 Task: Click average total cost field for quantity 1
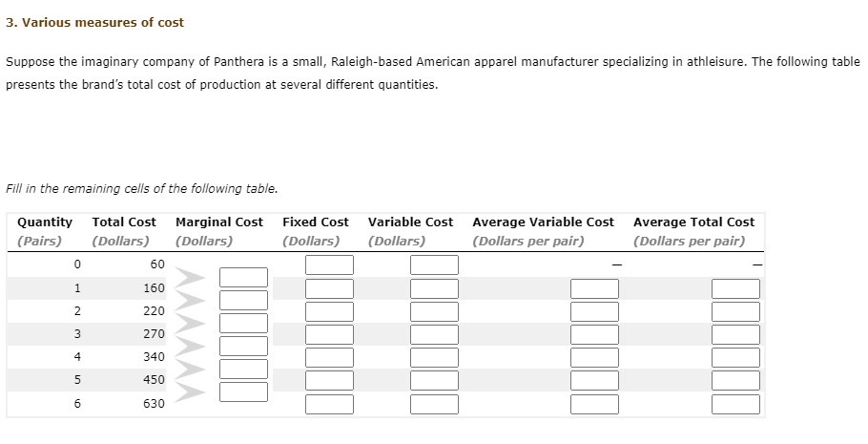(735, 288)
